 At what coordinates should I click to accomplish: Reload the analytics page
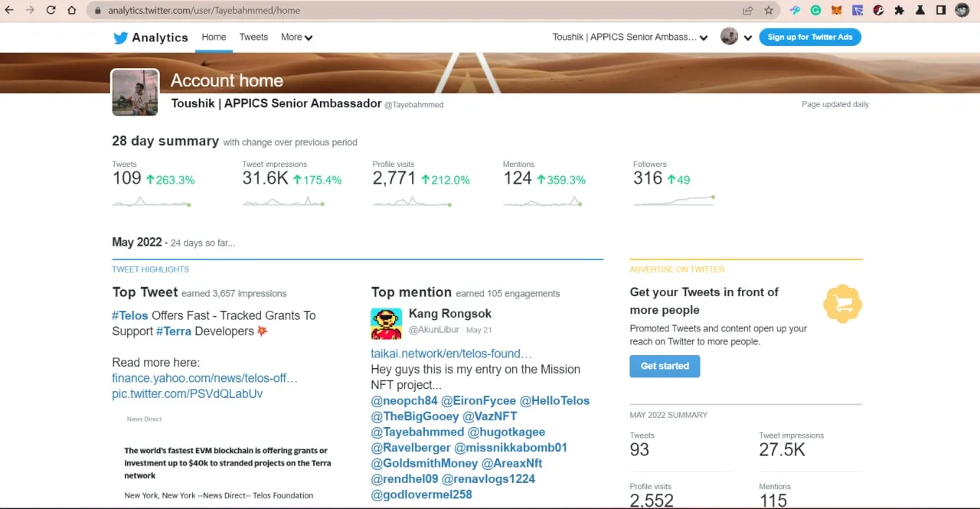pyautogui.click(x=51, y=11)
